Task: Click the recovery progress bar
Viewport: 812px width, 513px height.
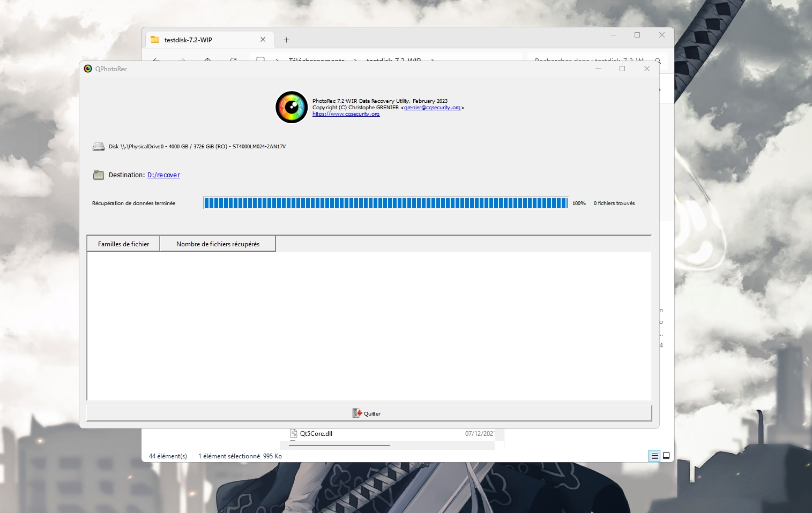Action: [385, 203]
